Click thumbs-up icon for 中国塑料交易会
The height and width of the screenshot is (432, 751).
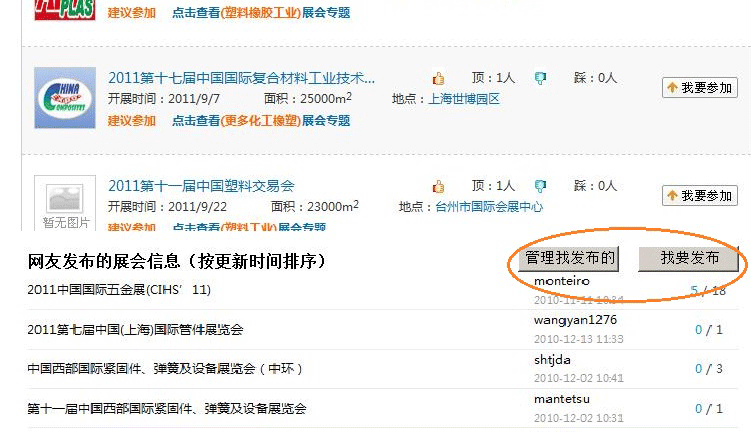coord(438,186)
